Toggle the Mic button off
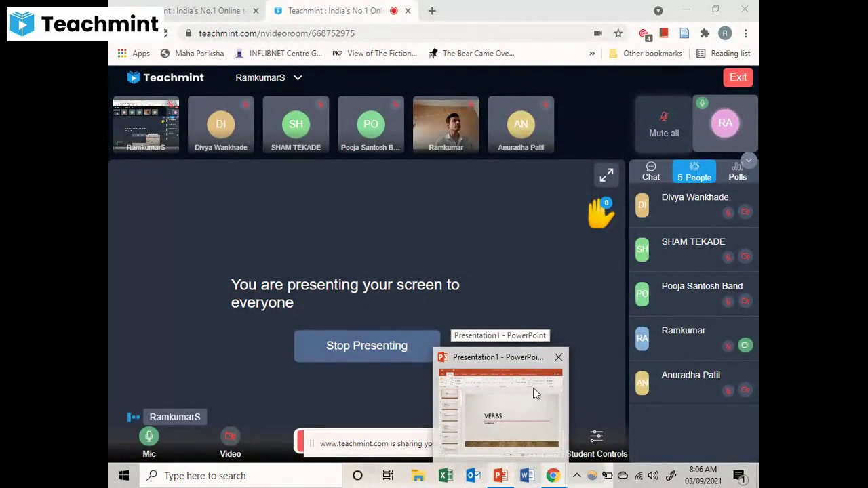Screen dimensions: 868x488 tap(149, 436)
